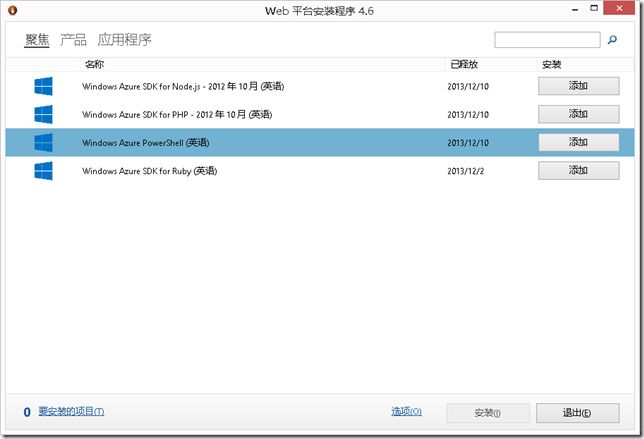Screen dimensions: 644x439
Task: Open the 要安装的项目 link
Action: [71, 411]
